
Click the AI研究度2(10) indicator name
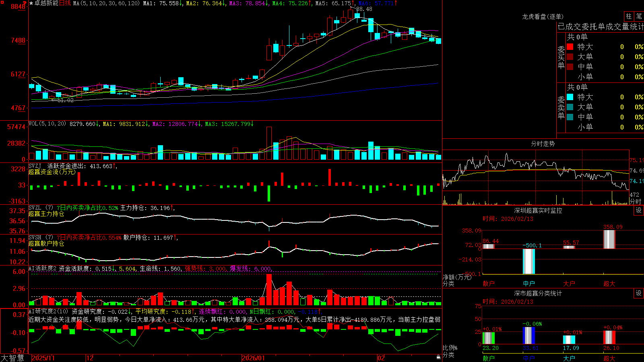click(x=48, y=311)
